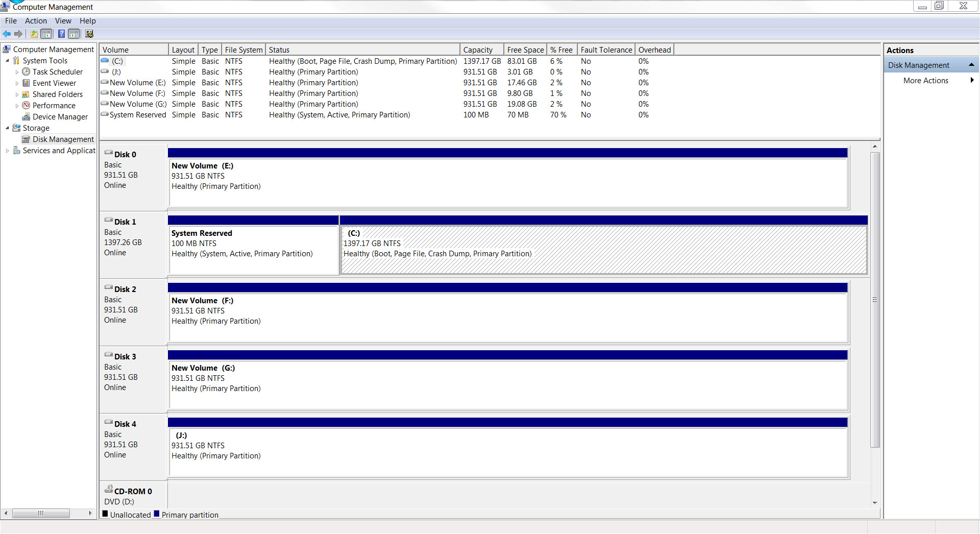Viewport: 980px width, 534px height.
Task: Open the View menu
Action: coord(63,21)
